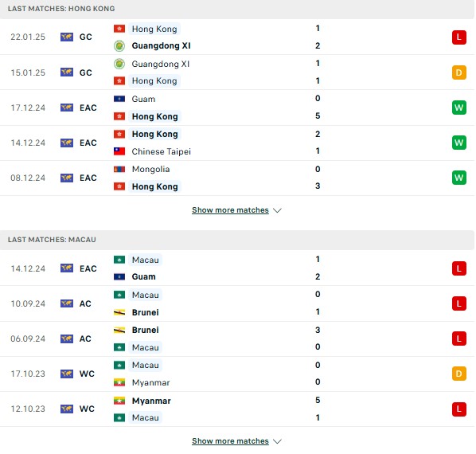Click the orange D badge for Macau vs Myanmar
This screenshot has height=454, width=476.
pos(458,374)
